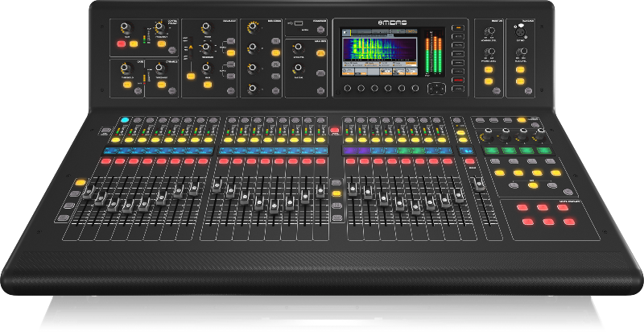Click the Main fader cap on the far-right strip
The width and height of the screenshot is (644, 332).
pos(479,185)
